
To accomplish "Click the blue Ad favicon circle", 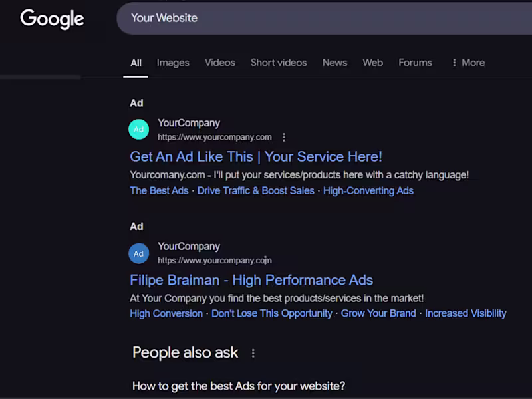I will click(138, 253).
